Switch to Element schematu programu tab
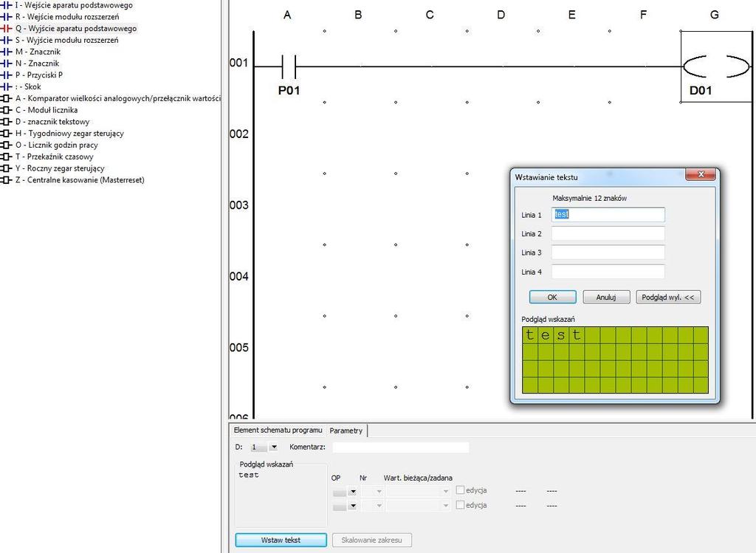 point(278,430)
